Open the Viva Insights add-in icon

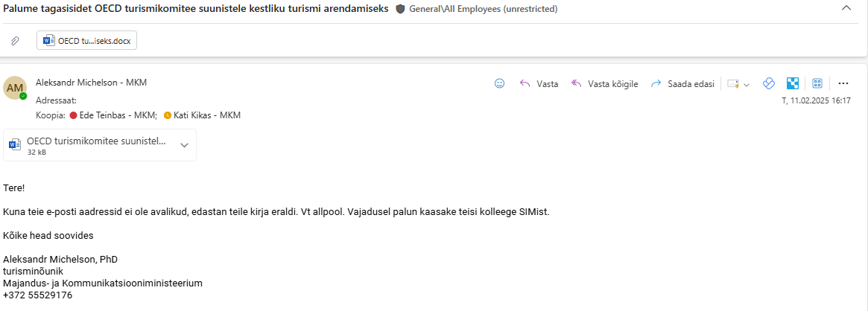click(768, 84)
